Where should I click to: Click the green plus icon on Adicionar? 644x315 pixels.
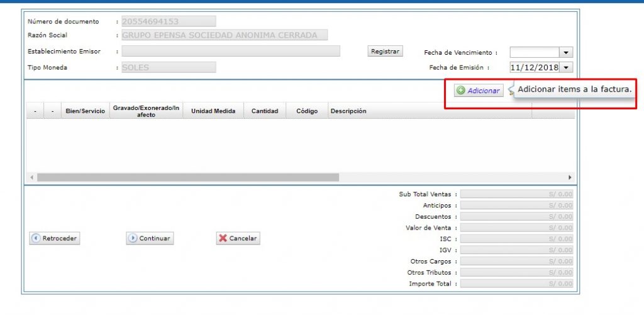(461, 91)
